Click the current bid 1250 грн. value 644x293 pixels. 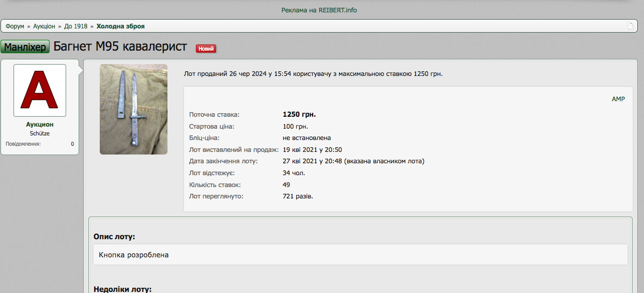coord(299,114)
